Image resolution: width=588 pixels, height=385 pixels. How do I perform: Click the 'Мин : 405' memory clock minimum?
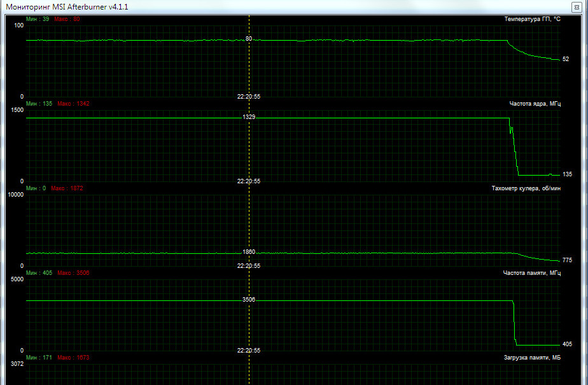coord(39,273)
